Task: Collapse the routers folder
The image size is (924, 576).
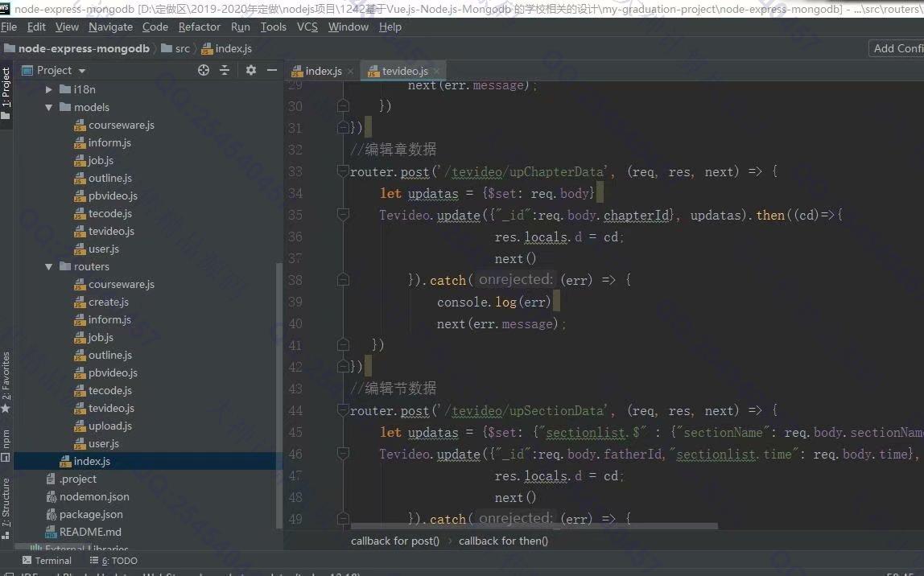Action: click(x=49, y=267)
